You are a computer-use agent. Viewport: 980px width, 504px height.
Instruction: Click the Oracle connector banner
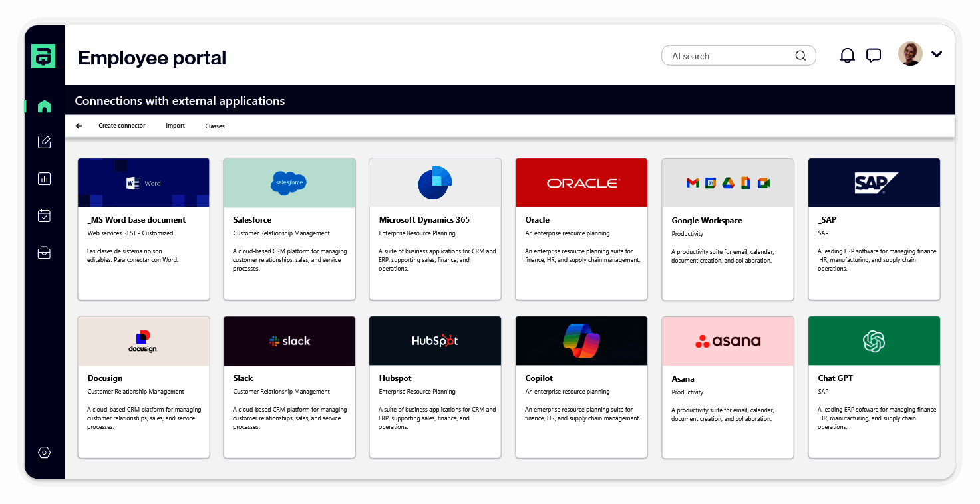coord(581,183)
